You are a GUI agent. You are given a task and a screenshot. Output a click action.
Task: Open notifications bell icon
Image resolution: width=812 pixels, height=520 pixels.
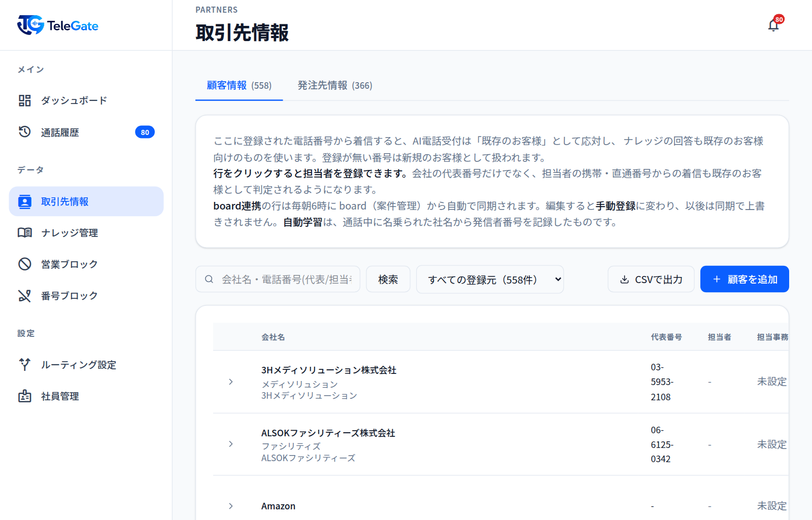click(773, 25)
